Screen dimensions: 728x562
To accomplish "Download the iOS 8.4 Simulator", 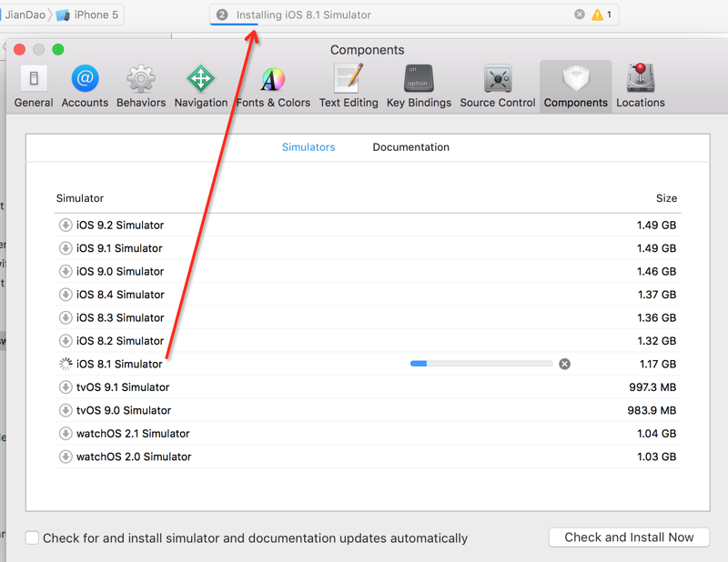I will click(66, 295).
